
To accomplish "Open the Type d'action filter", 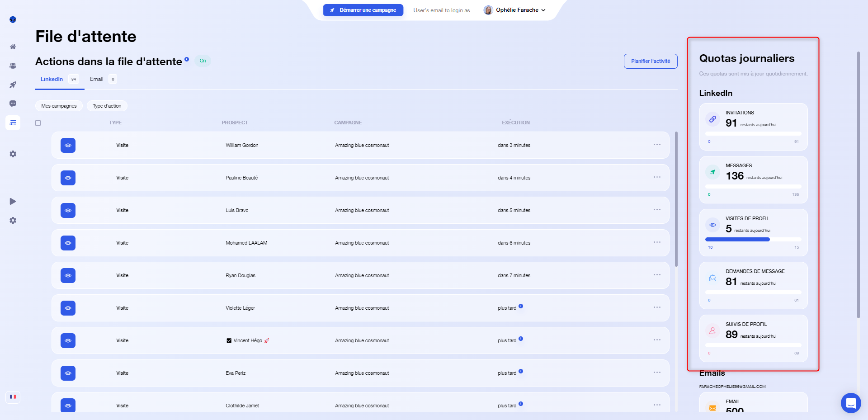I will 107,106.
